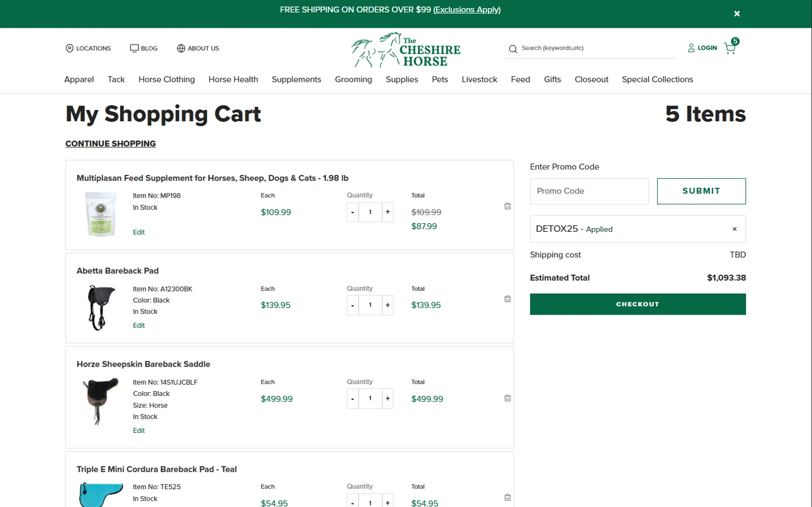This screenshot has width=812, height=507.
Task: Open the Supplements menu
Action: click(296, 79)
